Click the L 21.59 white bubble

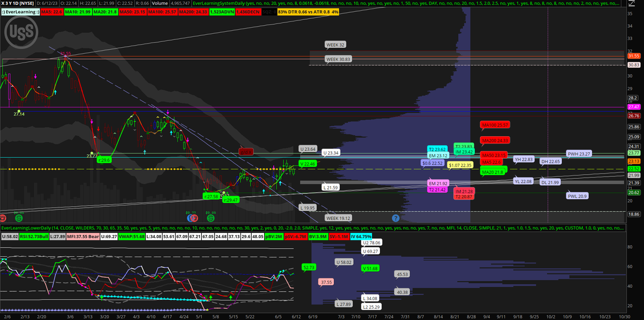click(332, 187)
